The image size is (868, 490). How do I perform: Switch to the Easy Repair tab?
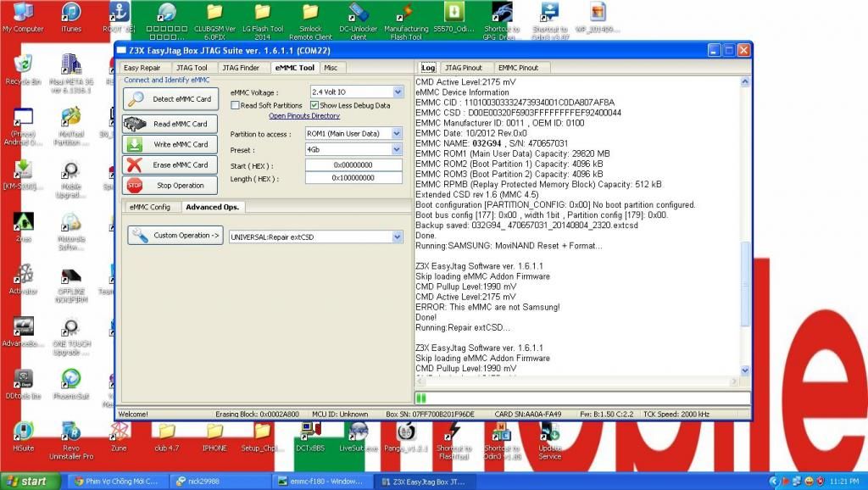(x=142, y=68)
